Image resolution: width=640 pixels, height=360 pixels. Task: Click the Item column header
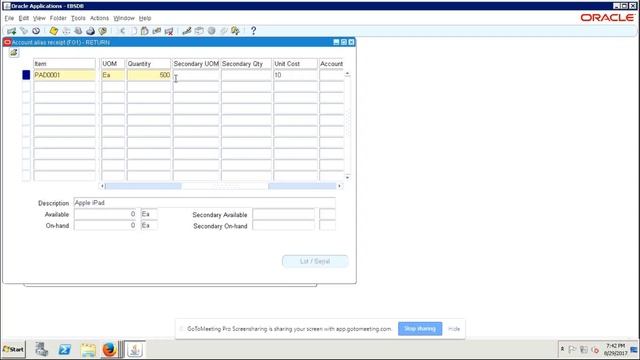coord(64,64)
